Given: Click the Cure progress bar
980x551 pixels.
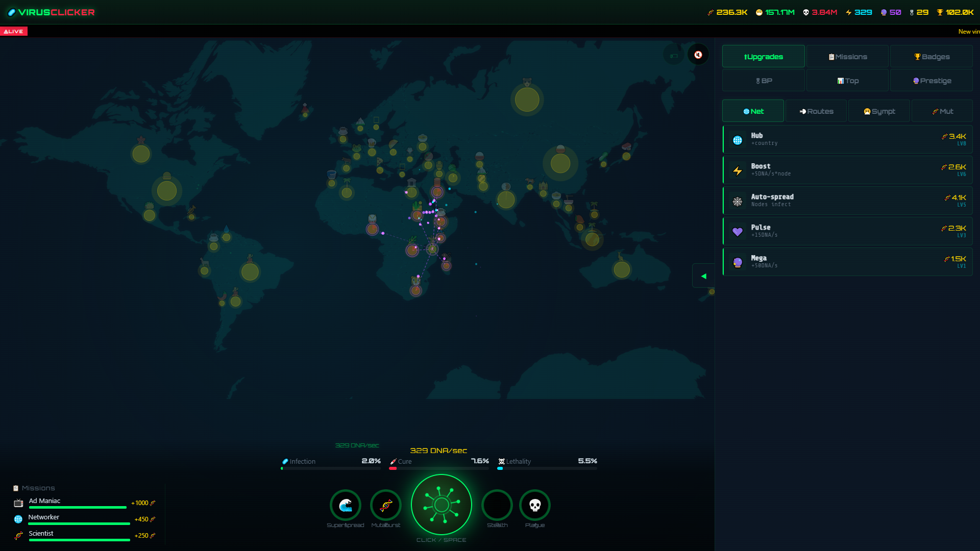Looking at the screenshot, I should point(438,468).
